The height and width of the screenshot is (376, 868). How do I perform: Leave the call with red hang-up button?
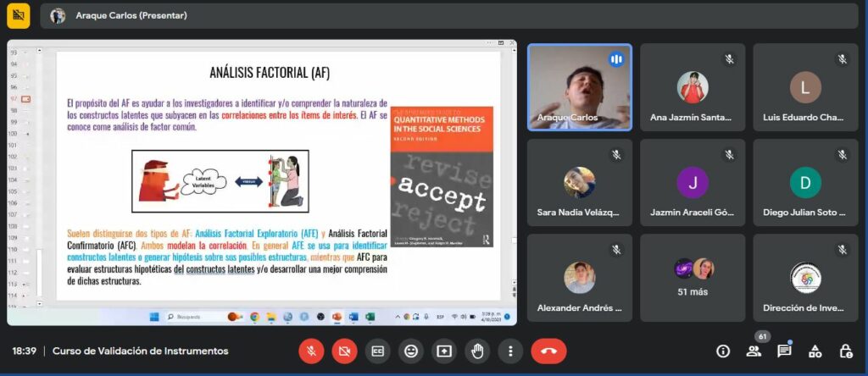[x=548, y=351]
